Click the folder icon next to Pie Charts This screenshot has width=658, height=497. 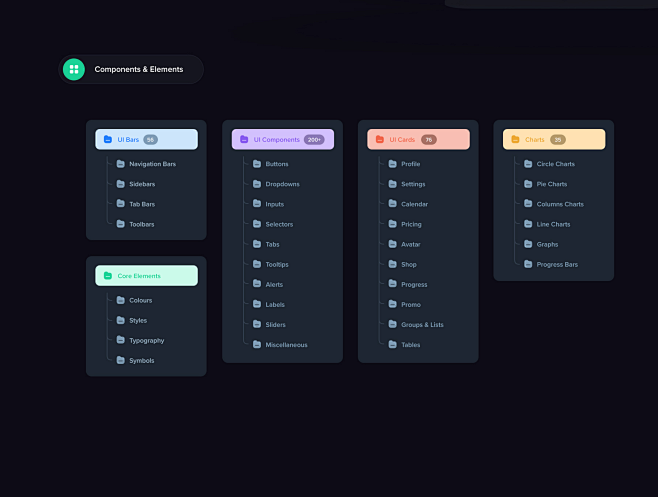click(528, 184)
